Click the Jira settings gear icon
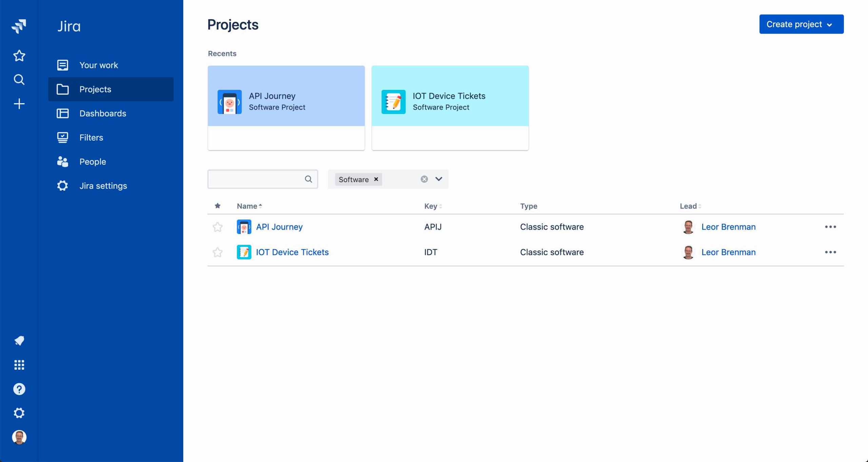The width and height of the screenshot is (868, 462). [x=62, y=186]
